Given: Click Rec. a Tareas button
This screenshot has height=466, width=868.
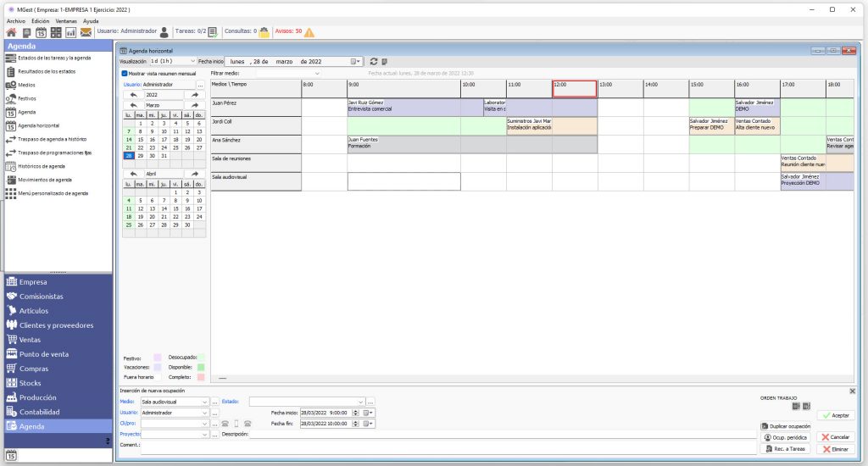Looking at the screenshot, I should tap(786, 449).
